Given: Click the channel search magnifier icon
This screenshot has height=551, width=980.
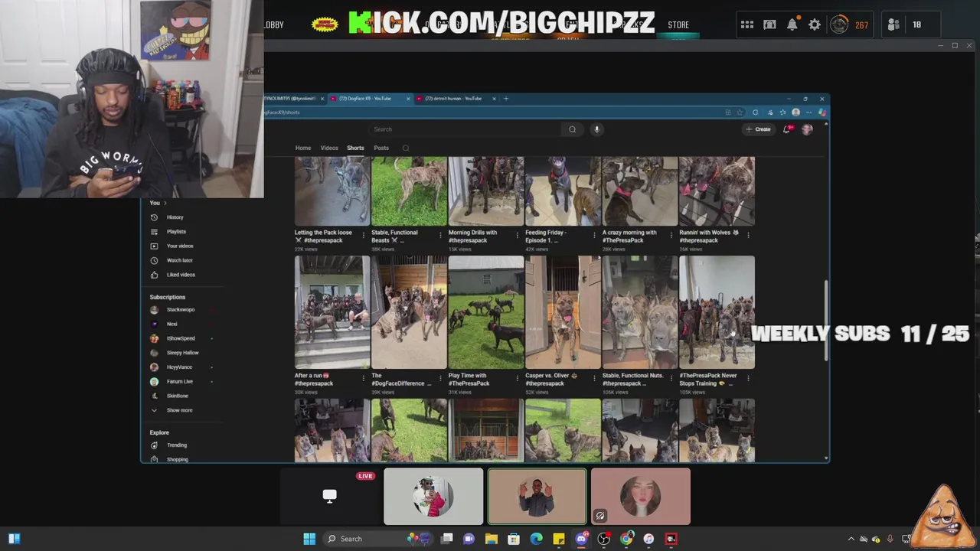Looking at the screenshot, I should tap(406, 148).
